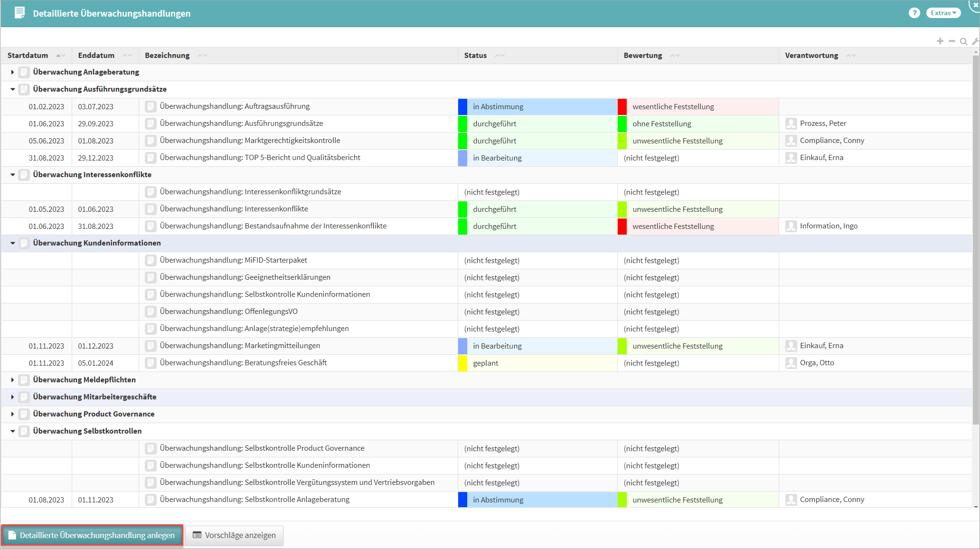Click the magnifier search icon
The height and width of the screenshot is (549, 980).
point(963,41)
